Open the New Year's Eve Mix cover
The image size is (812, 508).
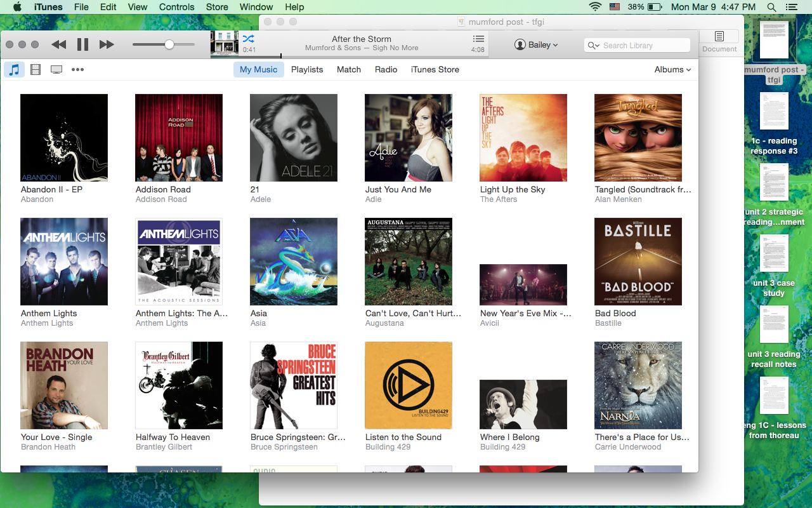(x=523, y=284)
